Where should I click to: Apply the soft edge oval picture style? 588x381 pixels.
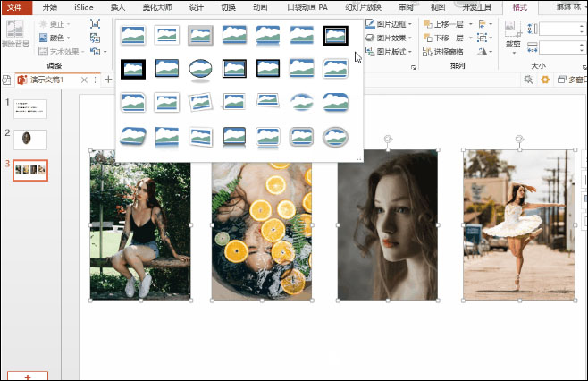[x=302, y=102]
